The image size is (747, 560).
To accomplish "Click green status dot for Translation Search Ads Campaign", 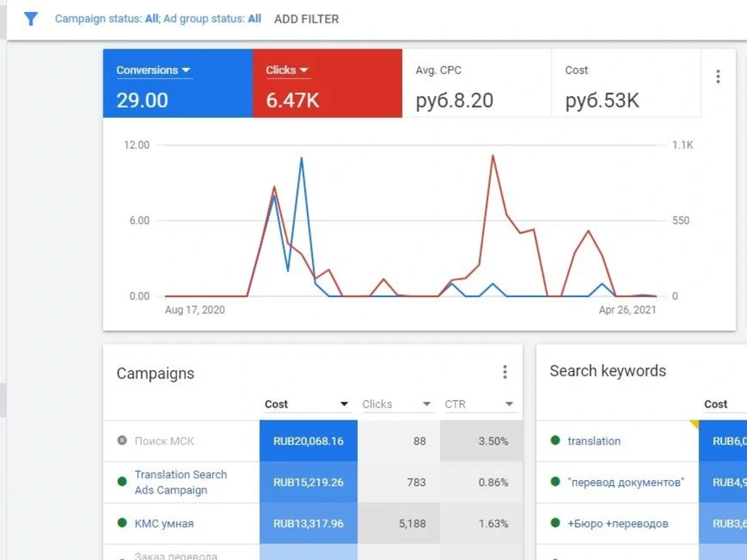I will click(122, 482).
